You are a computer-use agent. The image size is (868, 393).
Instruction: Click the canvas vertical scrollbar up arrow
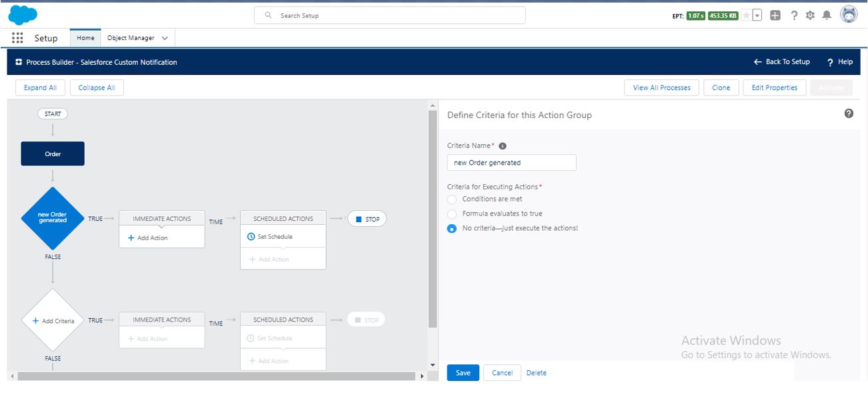[x=433, y=105]
